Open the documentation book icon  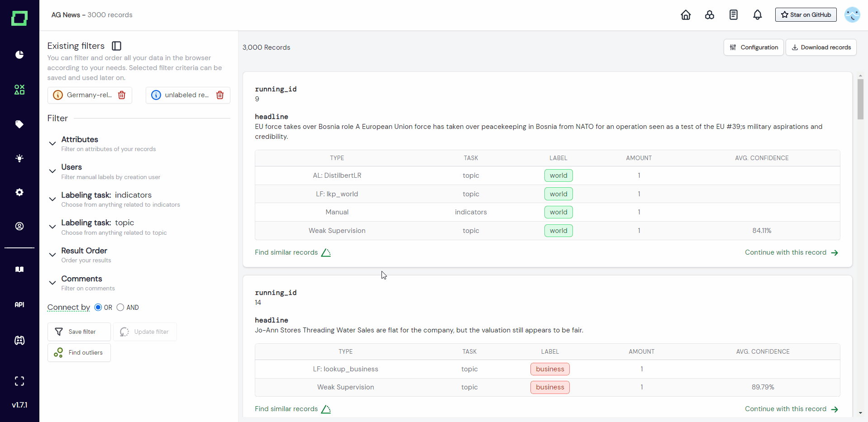pyautogui.click(x=19, y=270)
